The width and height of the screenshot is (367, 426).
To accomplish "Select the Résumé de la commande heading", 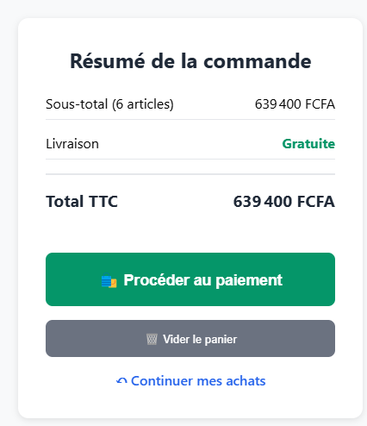I will coord(190,61).
